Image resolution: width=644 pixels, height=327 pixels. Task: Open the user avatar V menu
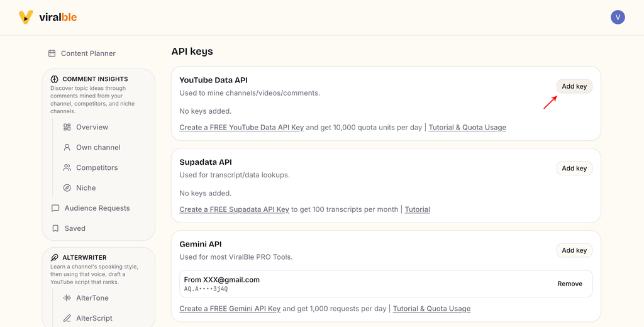tap(618, 17)
